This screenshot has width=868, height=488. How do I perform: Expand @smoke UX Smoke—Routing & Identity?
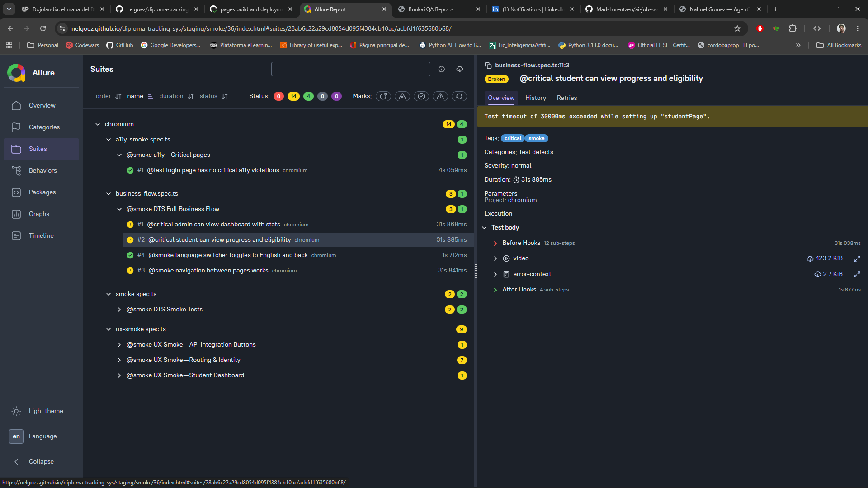coord(119,360)
